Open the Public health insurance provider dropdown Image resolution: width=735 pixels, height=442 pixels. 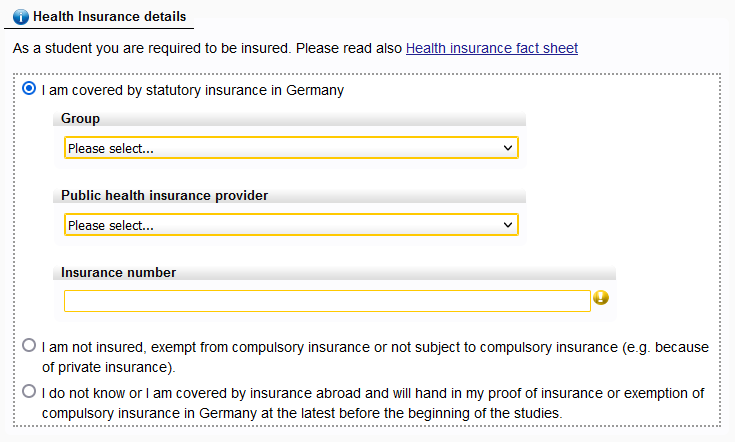[x=291, y=225]
